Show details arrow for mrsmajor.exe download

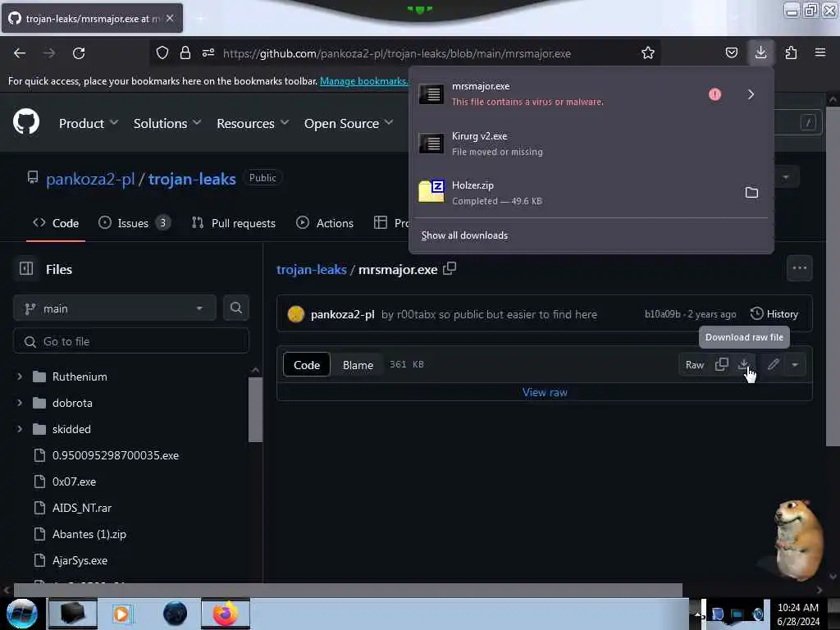751,94
